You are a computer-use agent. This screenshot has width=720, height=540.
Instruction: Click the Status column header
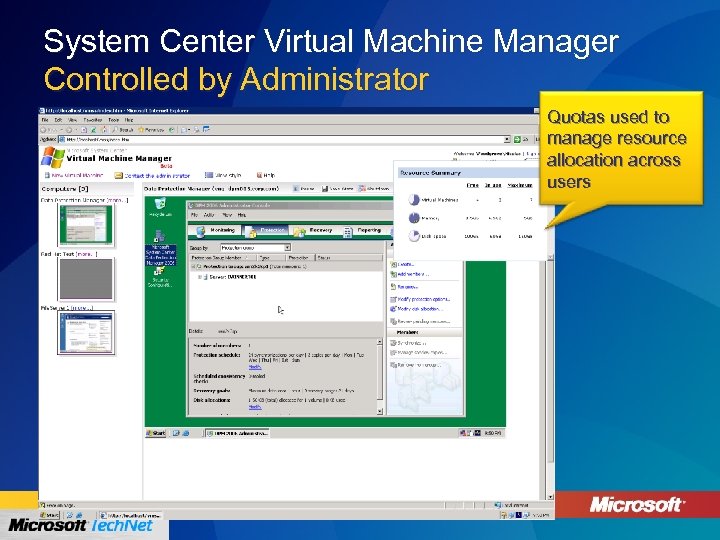[x=349, y=258]
